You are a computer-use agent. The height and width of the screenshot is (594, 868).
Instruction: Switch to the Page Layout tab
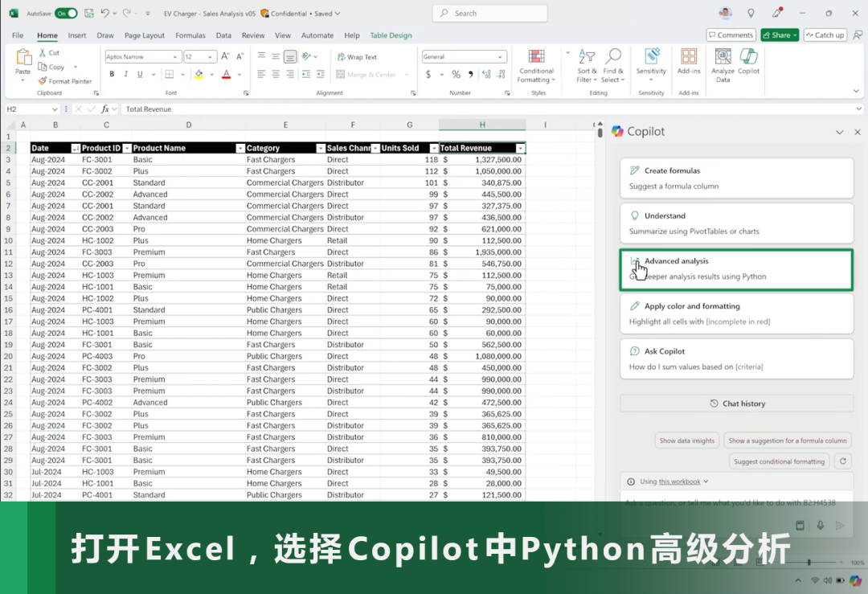click(145, 35)
